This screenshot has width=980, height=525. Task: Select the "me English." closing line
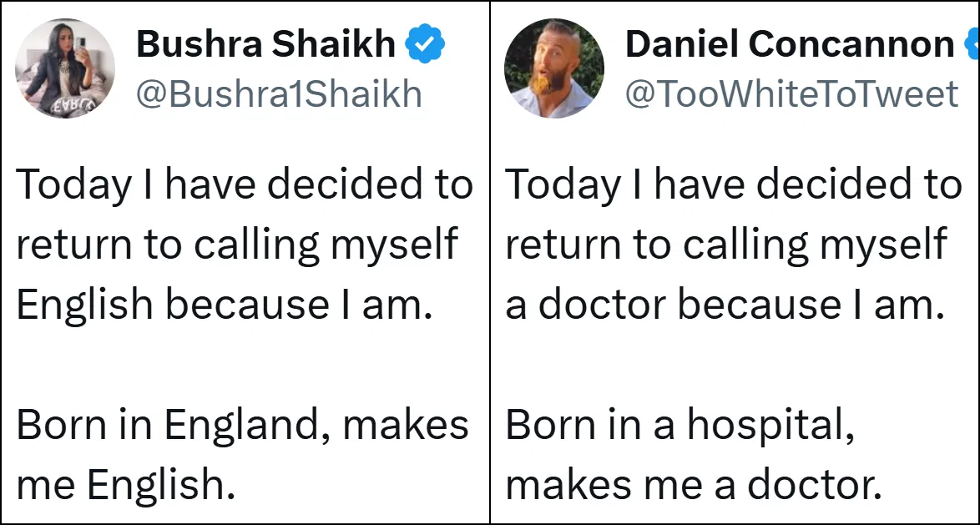(125, 485)
